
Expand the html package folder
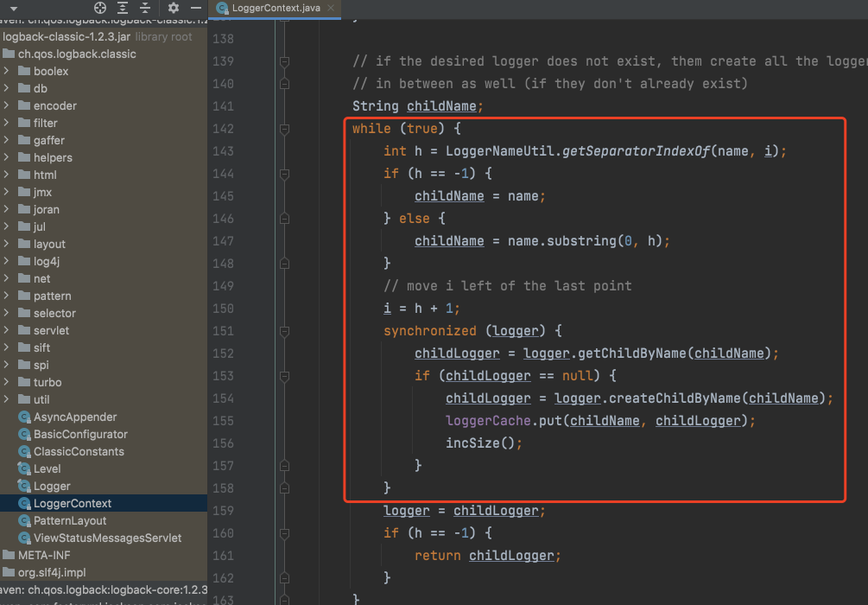[x=6, y=175]
